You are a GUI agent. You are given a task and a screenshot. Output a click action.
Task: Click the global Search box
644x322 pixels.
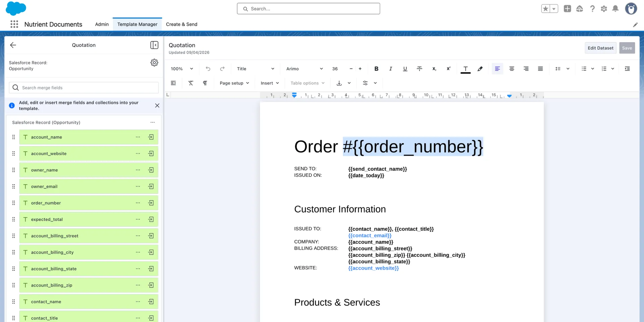(x=308, y=9)
